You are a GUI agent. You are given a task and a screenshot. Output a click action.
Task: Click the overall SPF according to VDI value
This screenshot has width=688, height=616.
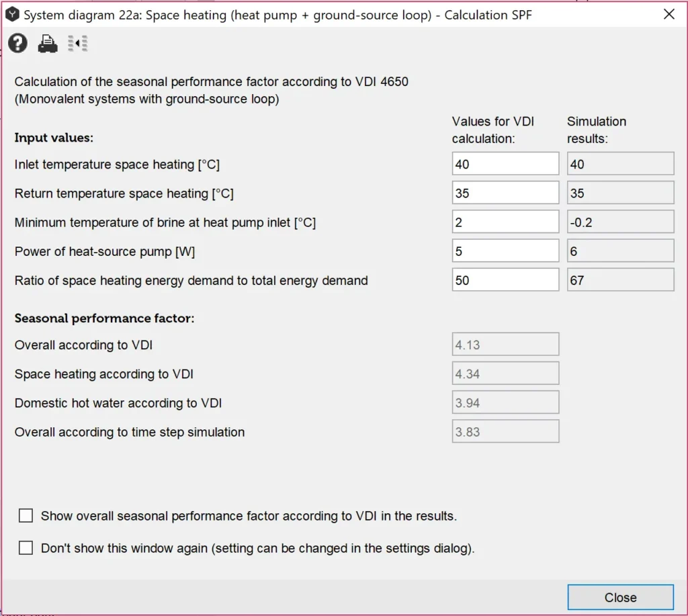coord(505,345)
